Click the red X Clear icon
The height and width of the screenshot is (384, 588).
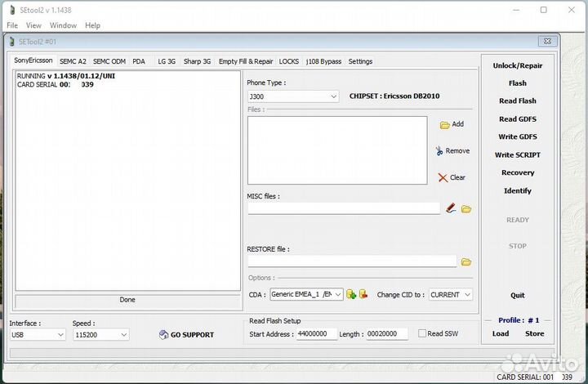443,177
